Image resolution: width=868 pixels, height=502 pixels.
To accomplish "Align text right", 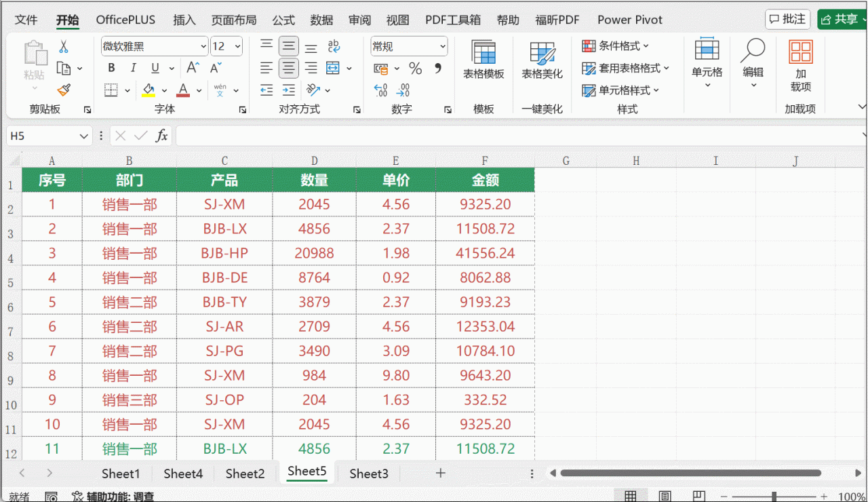I will pyautogui.click(x=311, y=68).
